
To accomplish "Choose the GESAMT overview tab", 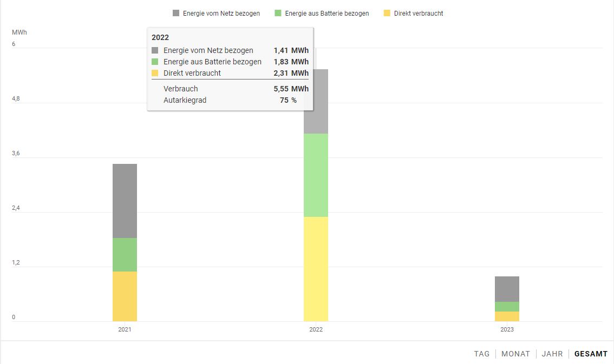I will click(x=591, y=354).
